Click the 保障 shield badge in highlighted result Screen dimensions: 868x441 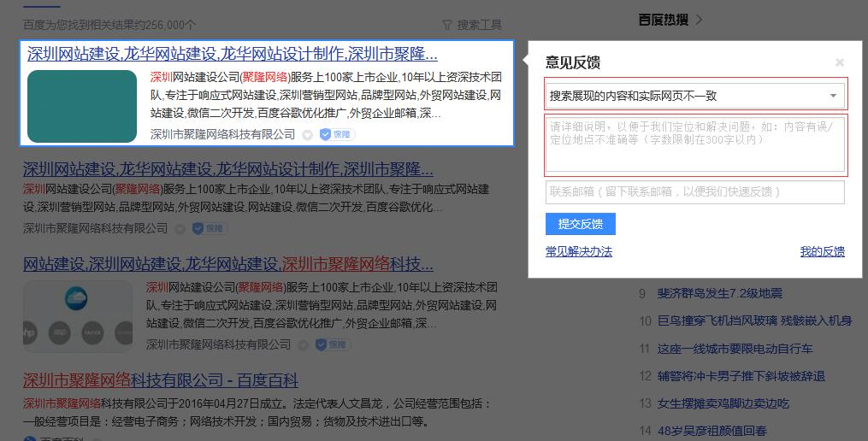(x=337, y=134)
